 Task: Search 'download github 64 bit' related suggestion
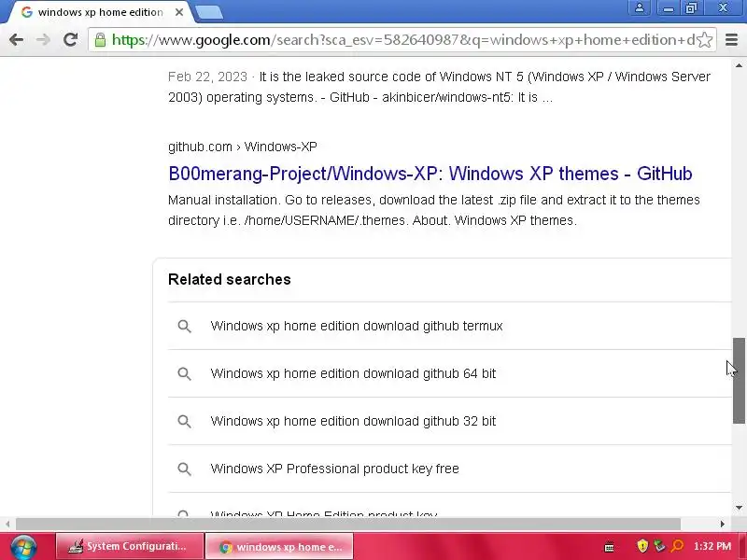tap(353, 374)
